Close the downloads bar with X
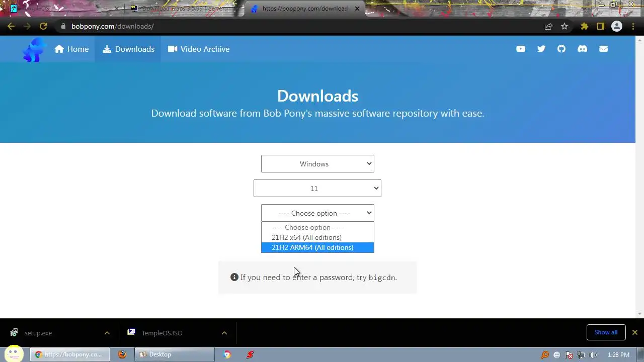The width and height of the screenshot is (644, 362). pos(635,332)
